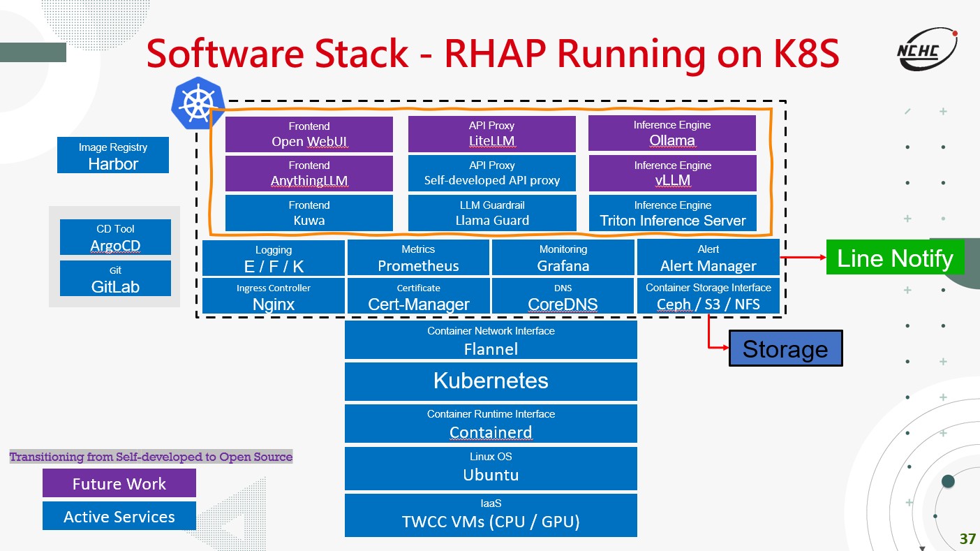Click the Ingress Controller Nginx box
The image size is (980, 551).
click(274, 296)
